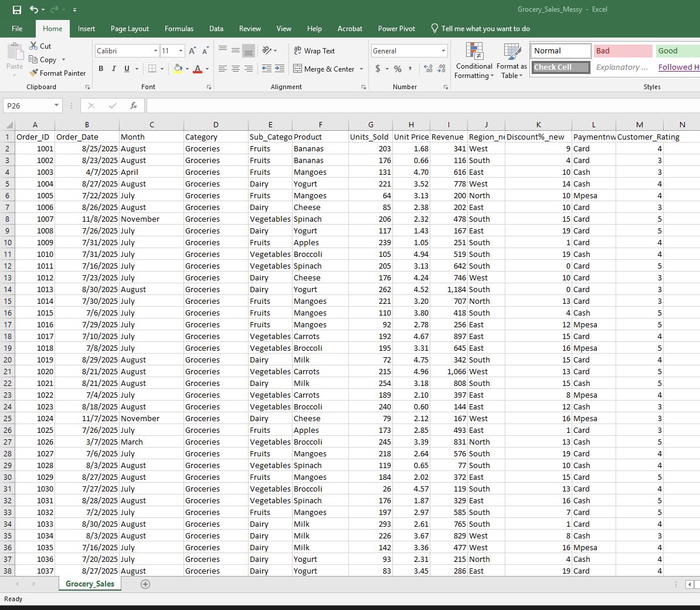This screenshot has height=610, width=700.
Task: Click the Orientation text angle icon
Action: coord(267,50)
